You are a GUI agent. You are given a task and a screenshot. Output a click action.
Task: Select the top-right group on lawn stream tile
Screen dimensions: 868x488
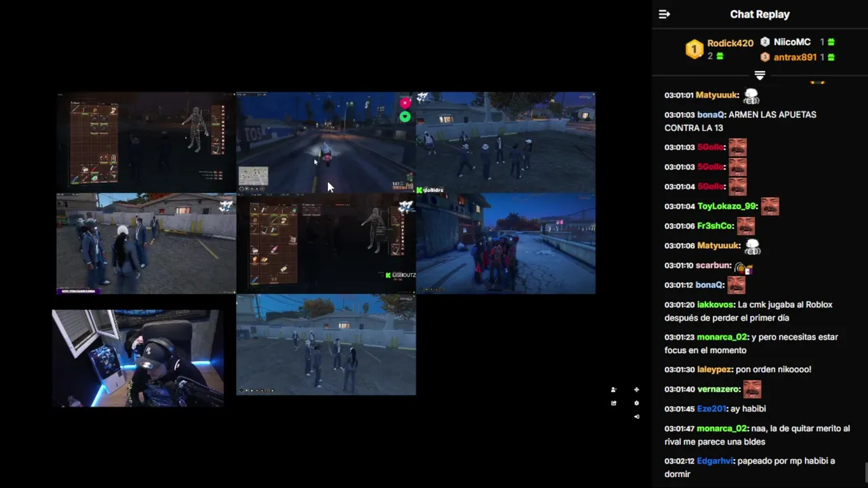506,142
